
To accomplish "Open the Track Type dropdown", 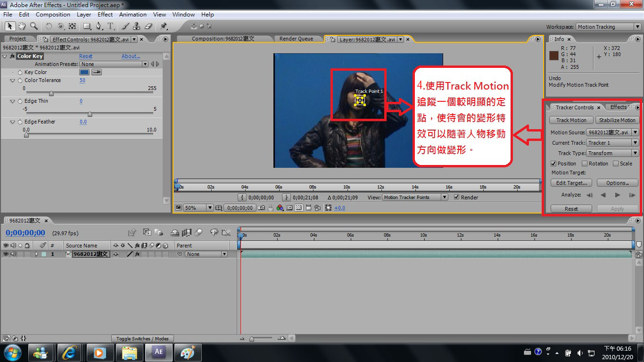I will (612, 153).
